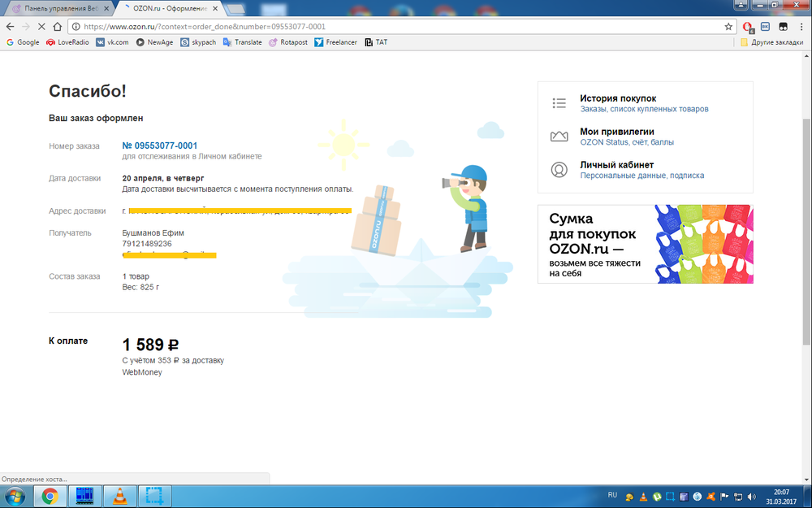Click the phone number 79121489236

click(147, 244)
